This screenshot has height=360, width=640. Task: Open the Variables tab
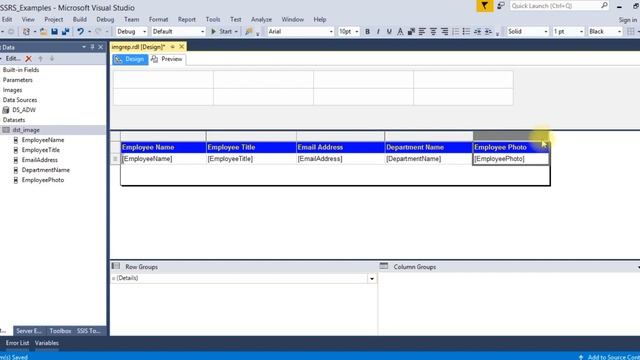coord(47,343)
